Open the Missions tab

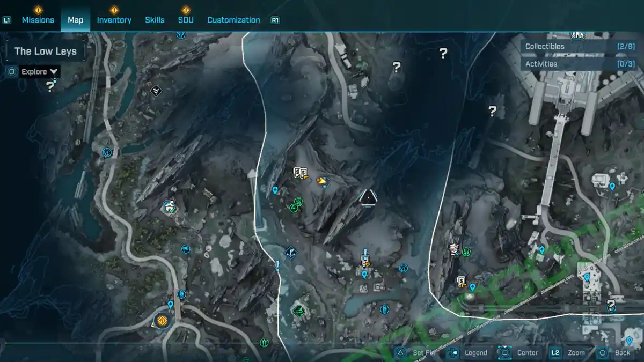[x=38, y=20]
